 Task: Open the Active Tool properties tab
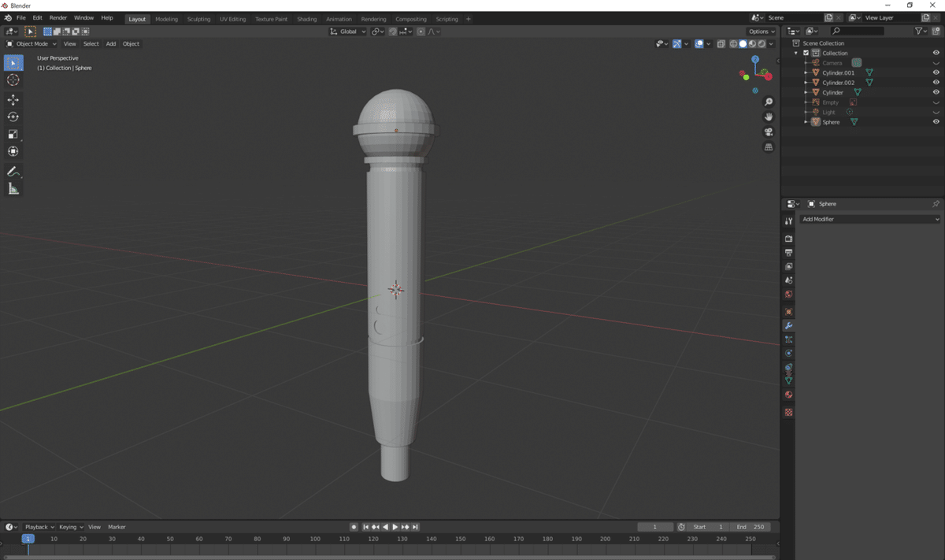[x=788, y=221]
